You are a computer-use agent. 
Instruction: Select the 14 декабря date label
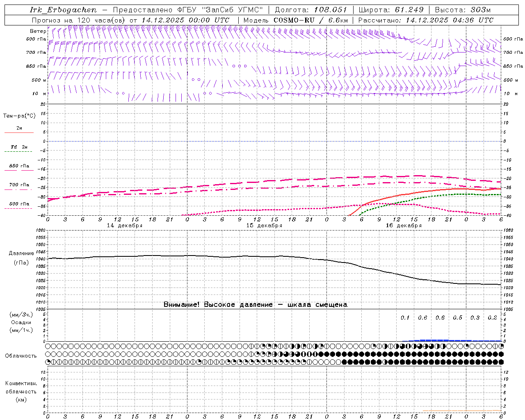point(125,226)
